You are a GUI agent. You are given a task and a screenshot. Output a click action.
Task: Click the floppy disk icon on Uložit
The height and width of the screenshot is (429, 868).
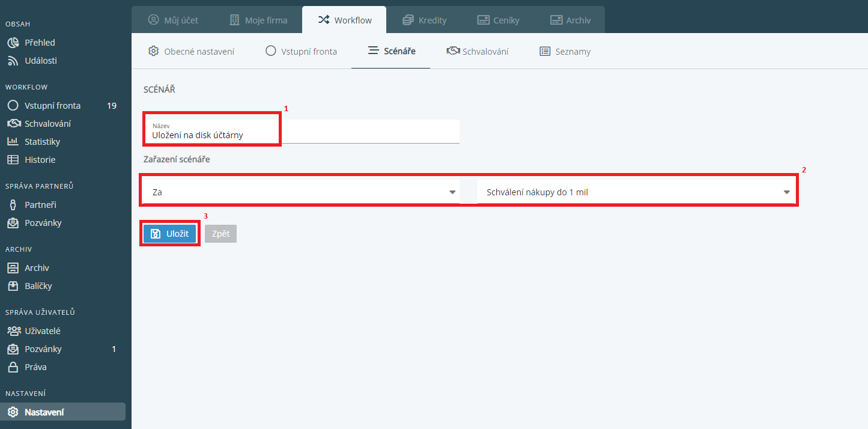tap(155, 234)
